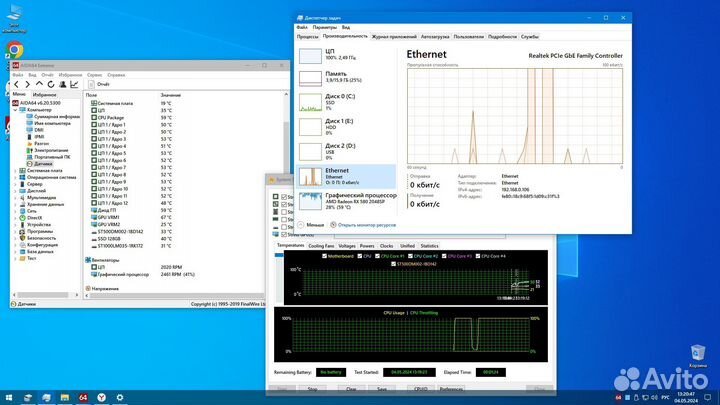
Task: Toggle Motherboard graph checkbox in stability test
Action: point(324,256)
